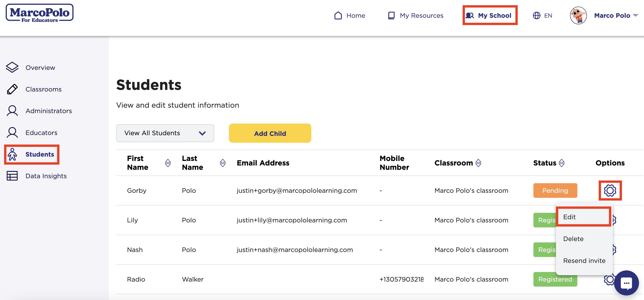Click the Email Address column header

pos(263,163)
